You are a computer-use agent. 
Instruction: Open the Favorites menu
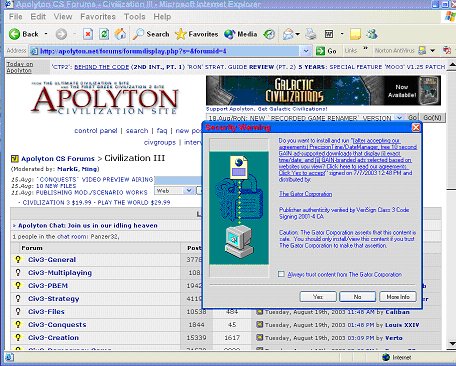click(98, 17)
